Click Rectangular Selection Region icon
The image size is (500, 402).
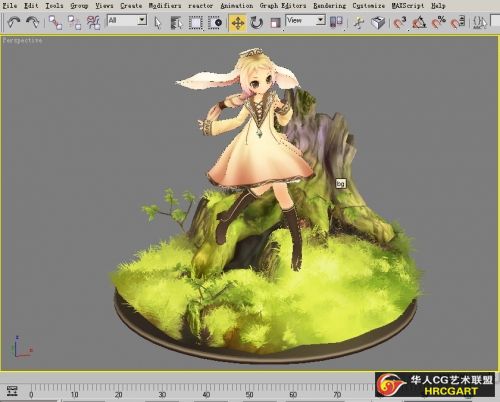point(195,23)
